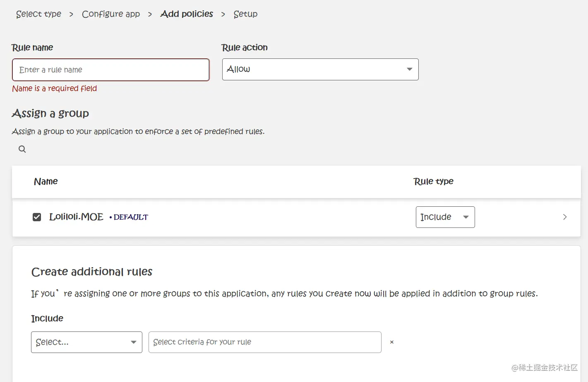Click the breadcrumb arrow before Setup
This screenshot has height=382, width=588.
point(223,15)
